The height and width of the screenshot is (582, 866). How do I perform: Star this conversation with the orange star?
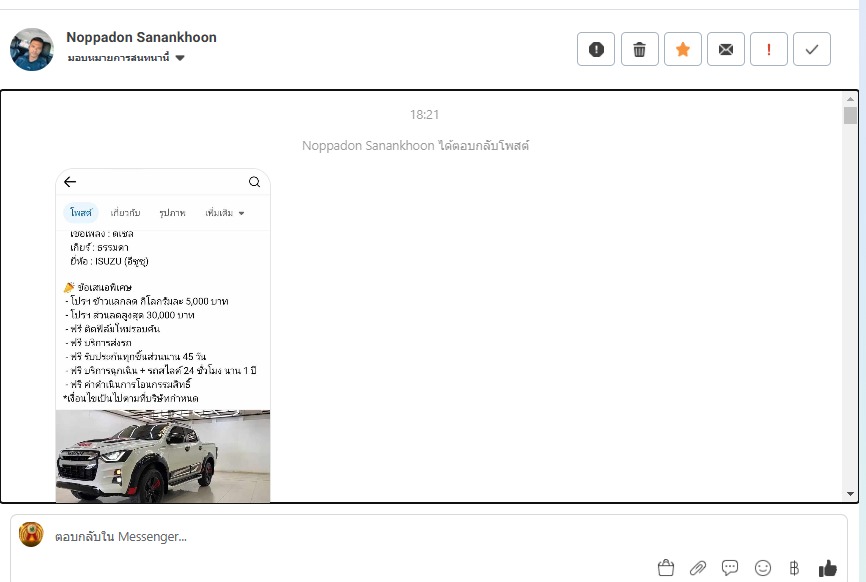tap(683, 49)
